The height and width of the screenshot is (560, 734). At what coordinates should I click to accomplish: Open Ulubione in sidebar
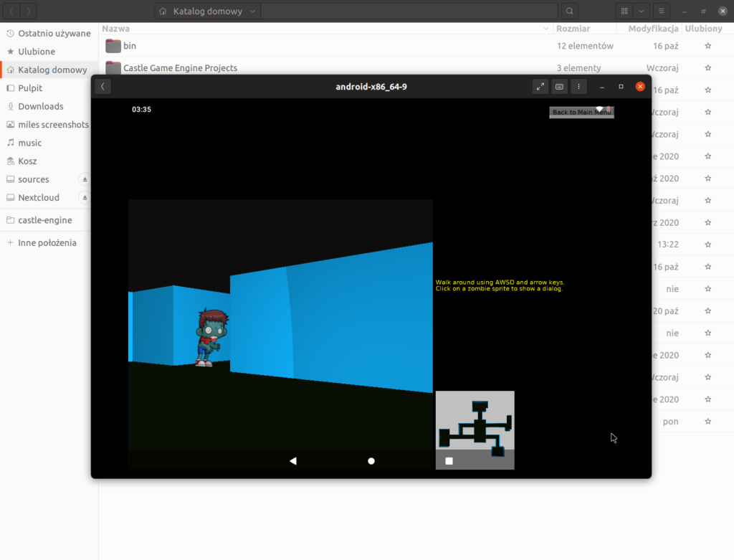coord(49,52)
